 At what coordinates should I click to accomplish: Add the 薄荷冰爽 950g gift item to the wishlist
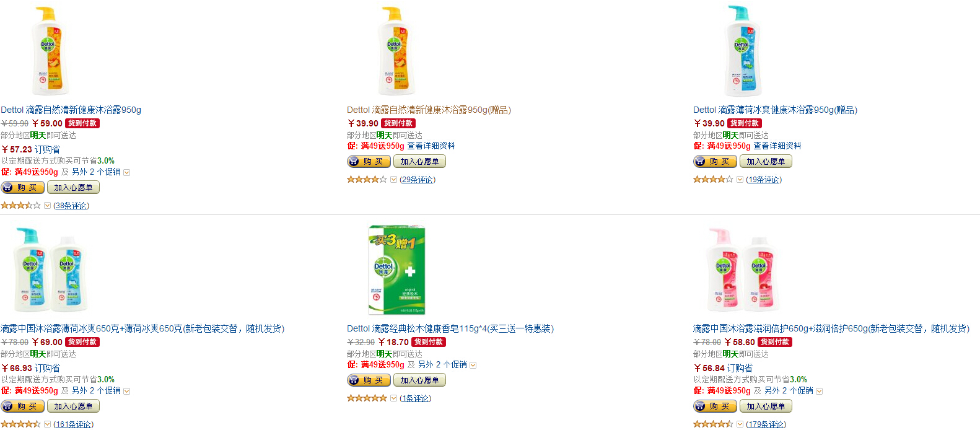(766, 162)
